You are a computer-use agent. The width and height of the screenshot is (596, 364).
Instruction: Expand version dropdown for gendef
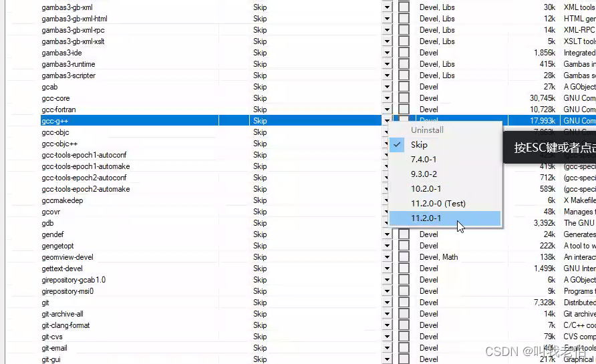click(387, 234)
